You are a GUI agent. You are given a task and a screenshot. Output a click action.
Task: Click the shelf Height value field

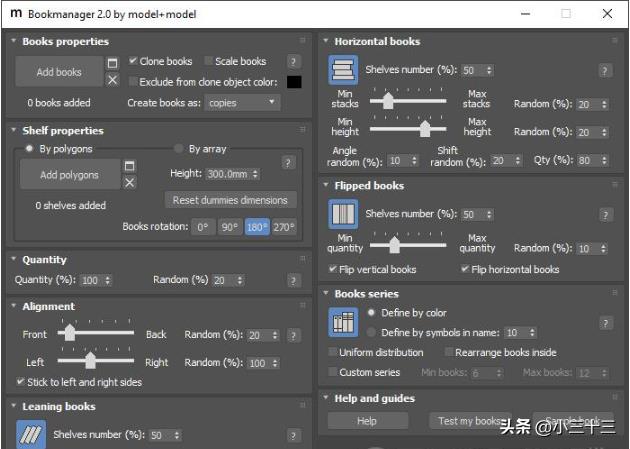pos(229,174)
